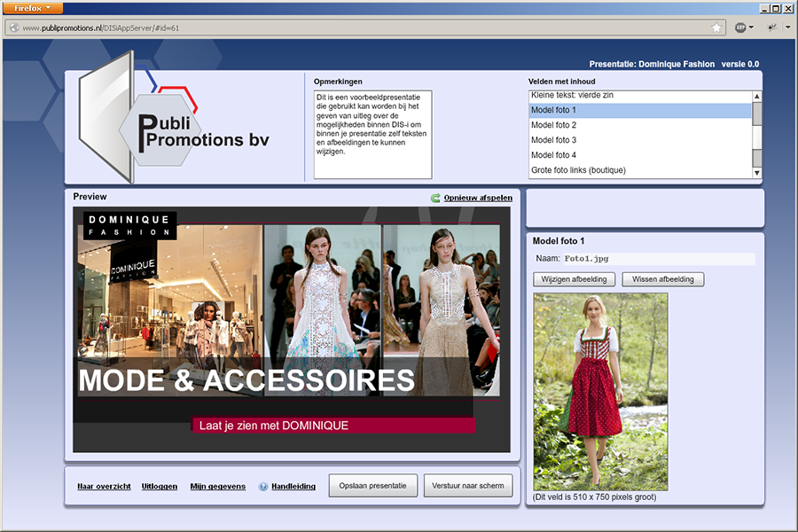Image resolution: width=798 pixels, height=532 pixels.
Task: Select 'Kleine tekst: vierde zin' in list
Action: [640, 95]
